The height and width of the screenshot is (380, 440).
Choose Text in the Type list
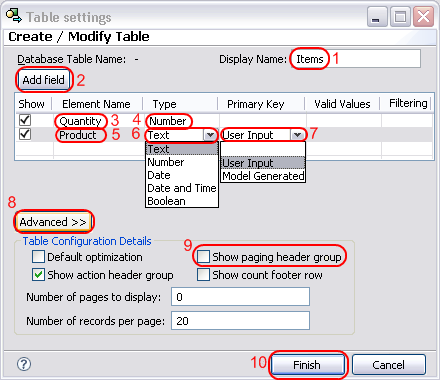182,149
